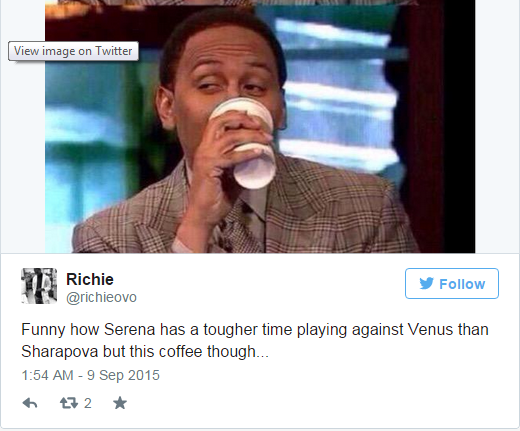The width and height of the screenshot is (520, 431).
Task: Click the black bar at the image's right edge
Action: (459, 126)
